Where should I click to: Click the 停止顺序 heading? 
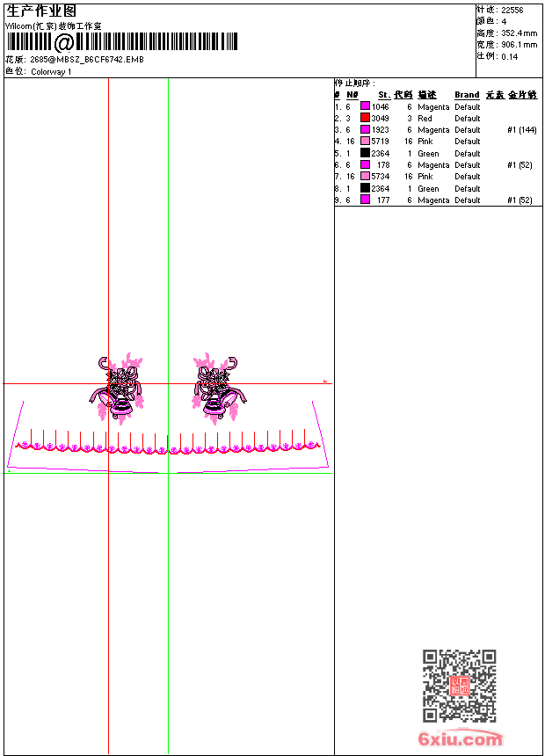pos(354,84)
